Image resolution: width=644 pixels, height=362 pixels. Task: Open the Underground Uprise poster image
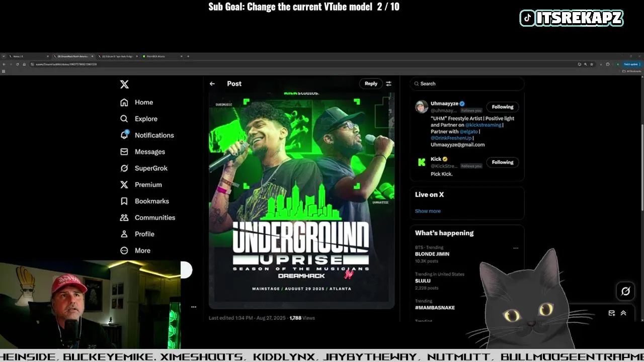pyautogui.click(x=301, y=200)
